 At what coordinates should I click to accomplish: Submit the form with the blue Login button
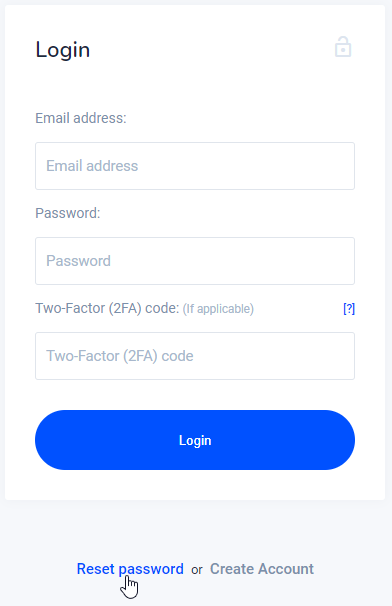pos(195,440)
